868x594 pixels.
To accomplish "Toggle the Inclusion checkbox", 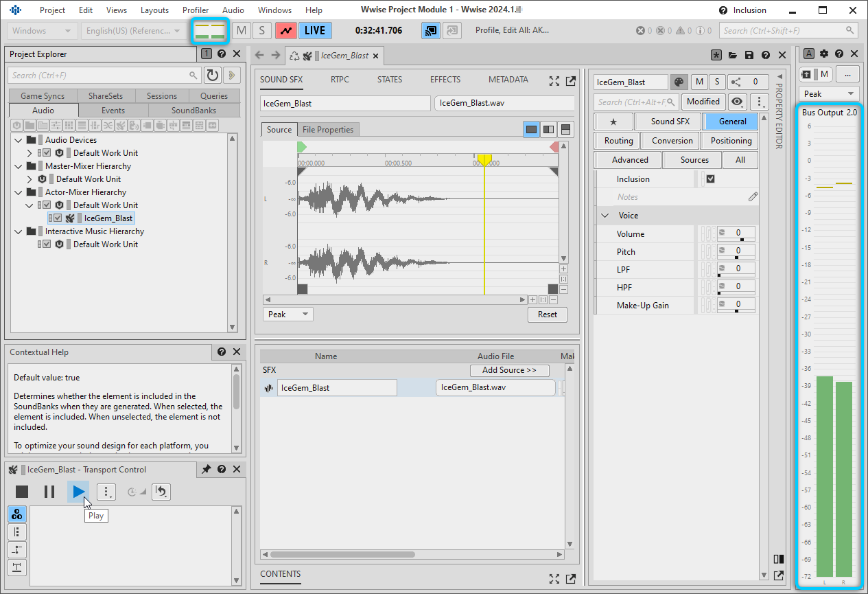I will pos(710,179).
